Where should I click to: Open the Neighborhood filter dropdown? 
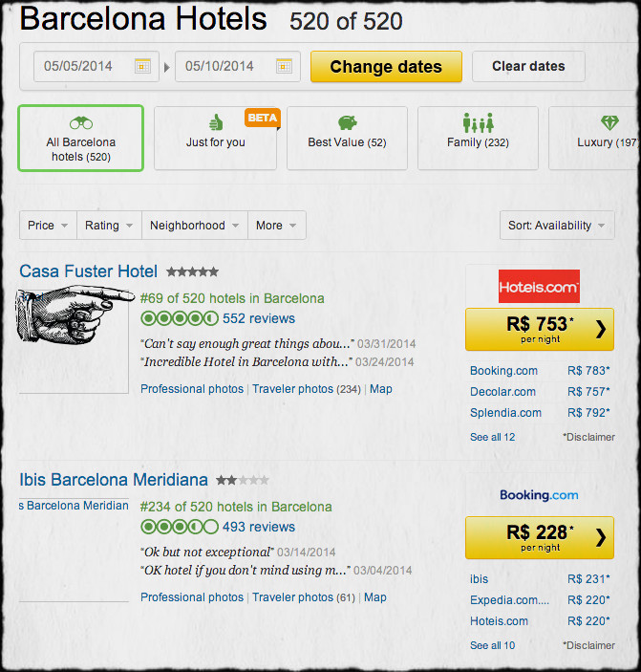[x=194, y=226]
